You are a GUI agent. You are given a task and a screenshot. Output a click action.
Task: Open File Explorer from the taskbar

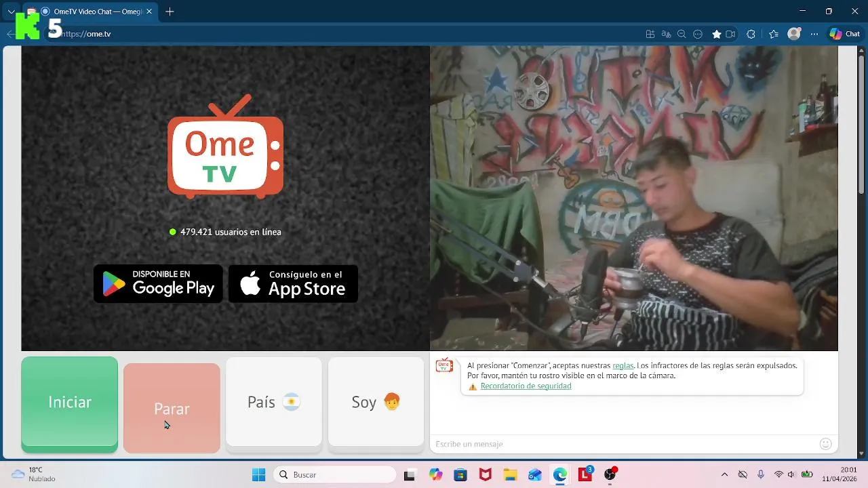[510, 475]
